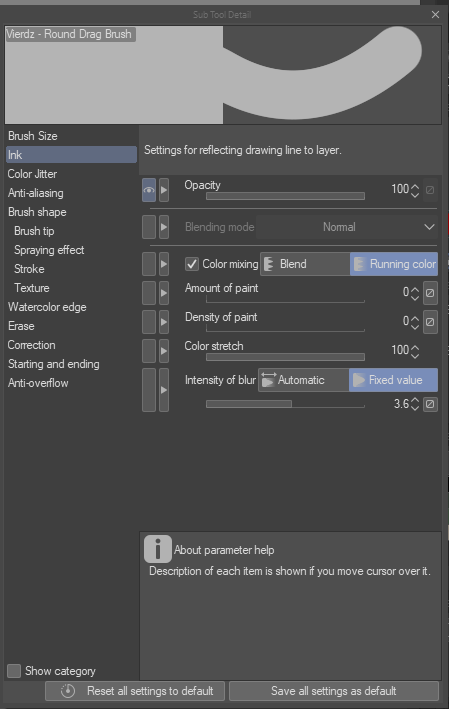
Task: Open the Blending mode Normal dropdown
Action: 346,227
